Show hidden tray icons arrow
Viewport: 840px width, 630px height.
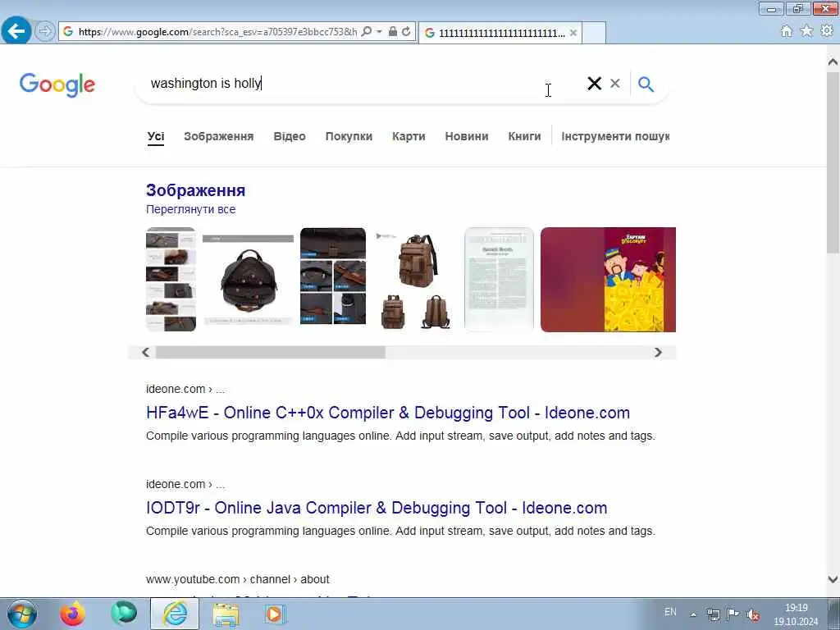693,614
